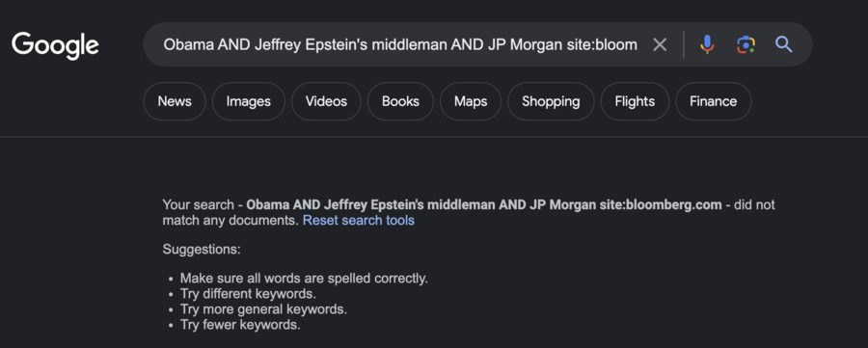Click the Suggestions heading text
The image size is (868, 348).
tap(202, 250)
